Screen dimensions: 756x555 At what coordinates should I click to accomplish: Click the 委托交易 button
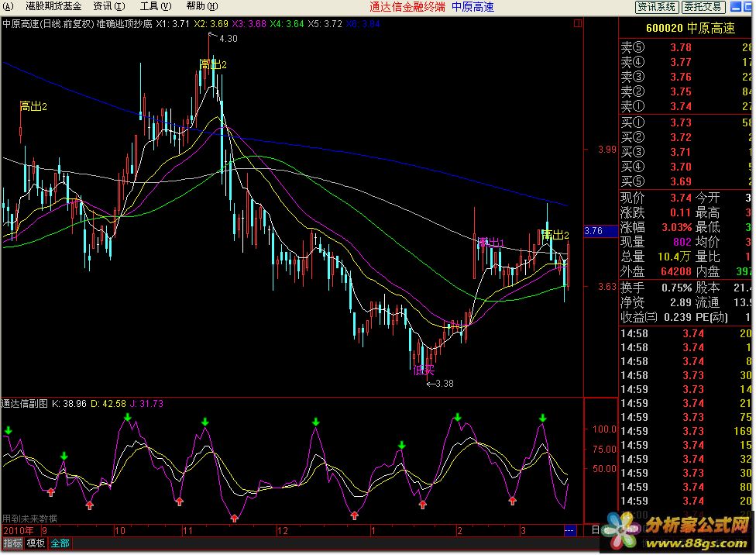click(703, 7)
